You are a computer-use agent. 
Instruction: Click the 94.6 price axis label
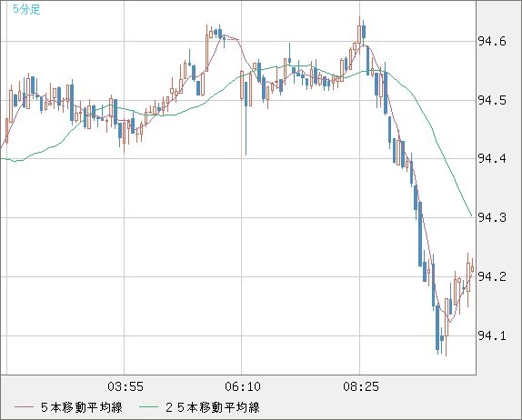click(492, 42)
